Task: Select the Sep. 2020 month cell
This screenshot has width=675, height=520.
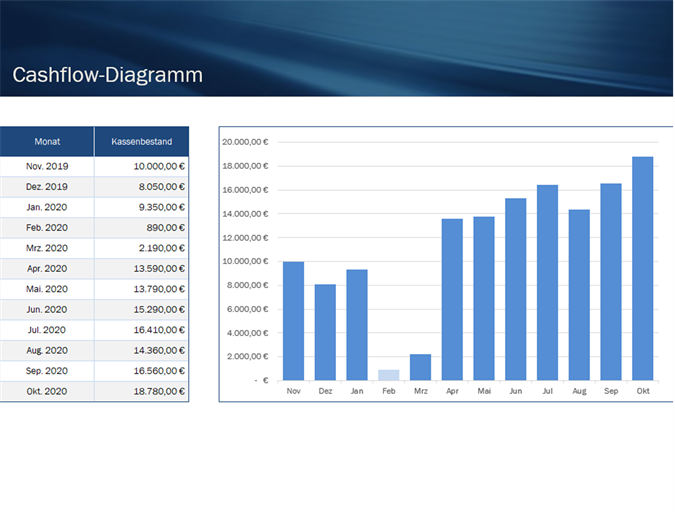Action: point(47,371)
